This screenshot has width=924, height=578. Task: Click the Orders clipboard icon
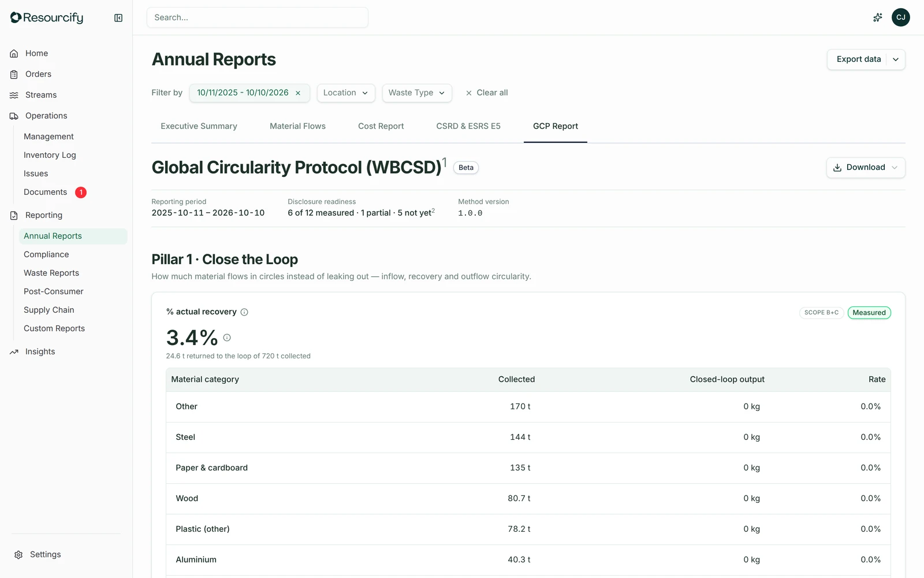(14, 74)
